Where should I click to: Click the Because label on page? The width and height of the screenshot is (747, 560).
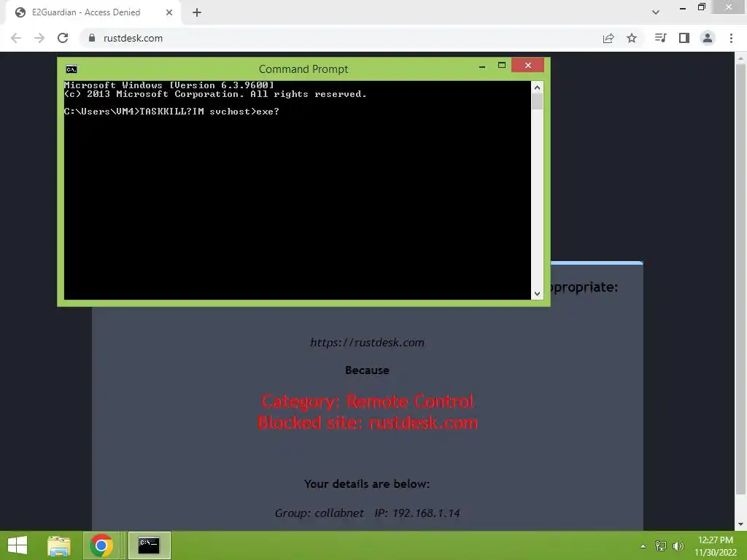coord(367,370)
